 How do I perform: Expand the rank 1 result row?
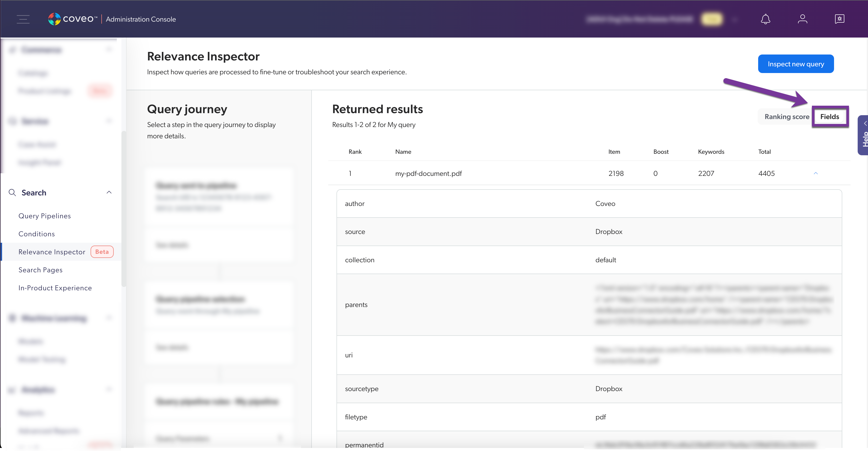click(x=816, y=173)
